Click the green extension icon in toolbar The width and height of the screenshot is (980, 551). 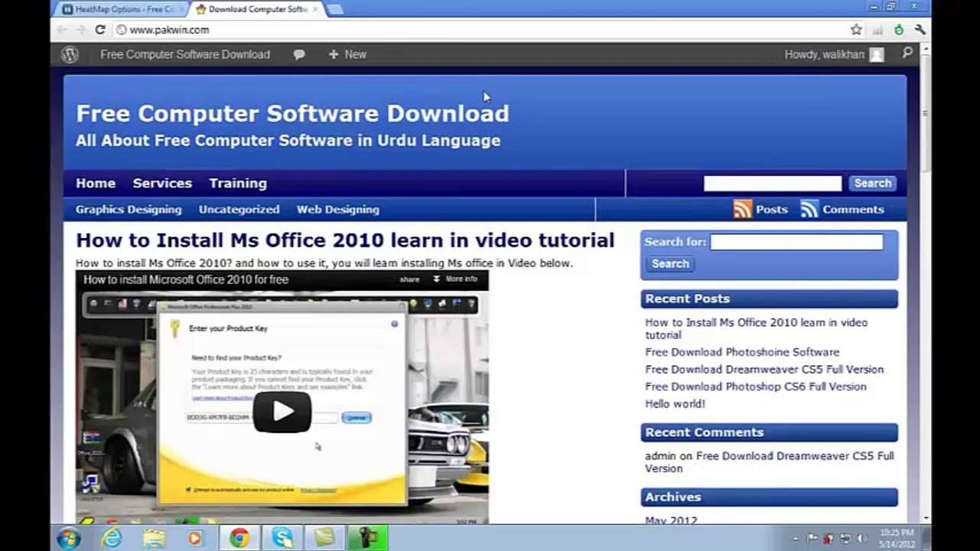pos(899,30)
